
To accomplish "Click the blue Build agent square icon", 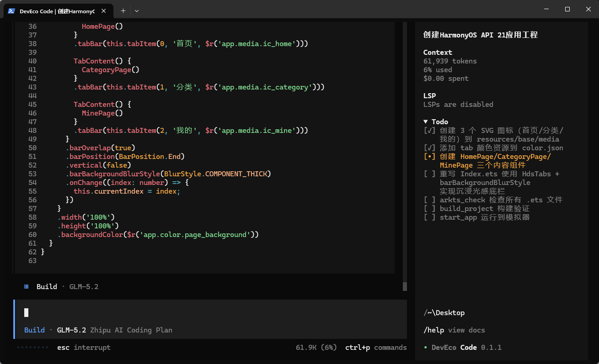I will click(x=26, y=286).
